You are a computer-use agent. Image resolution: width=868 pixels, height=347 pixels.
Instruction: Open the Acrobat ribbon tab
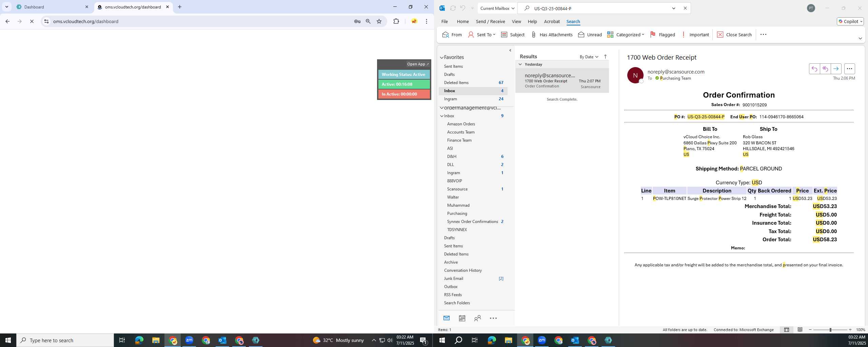coord(552,21)
